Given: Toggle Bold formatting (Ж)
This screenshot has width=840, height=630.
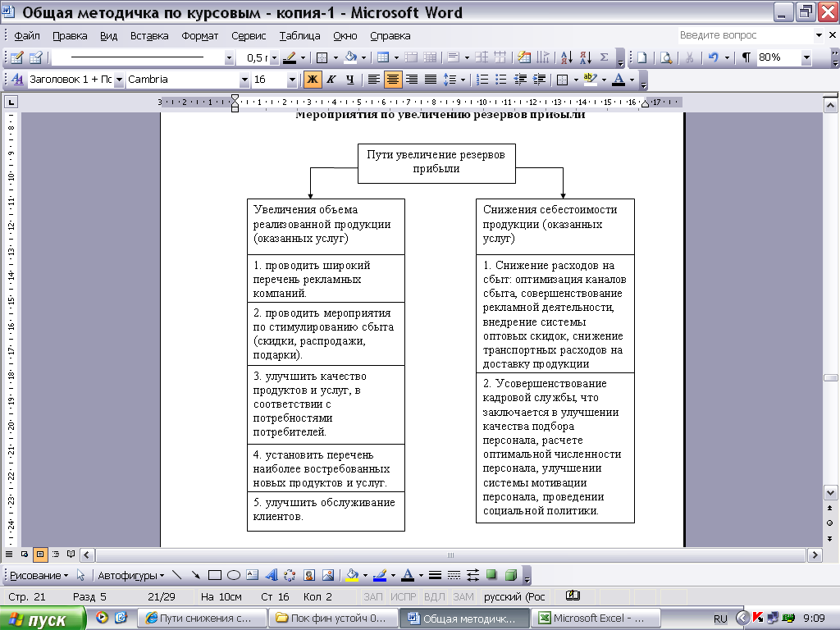Looking at the screenshot, I should point(312,80).
